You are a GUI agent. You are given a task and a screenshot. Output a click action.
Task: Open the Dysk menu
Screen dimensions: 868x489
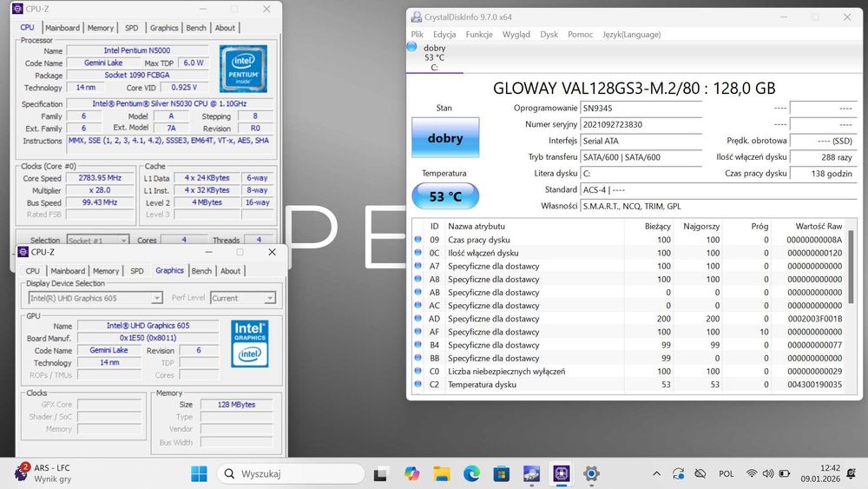[549, 35]
